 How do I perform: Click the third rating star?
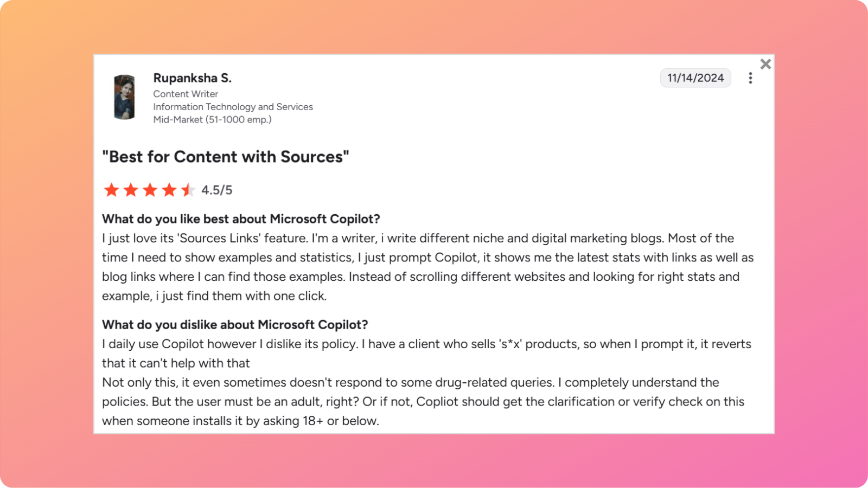pos(150,190)
